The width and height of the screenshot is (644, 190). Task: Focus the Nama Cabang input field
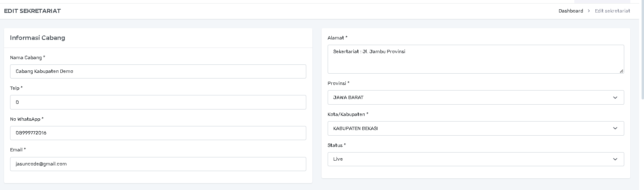[x=158, y=71]
